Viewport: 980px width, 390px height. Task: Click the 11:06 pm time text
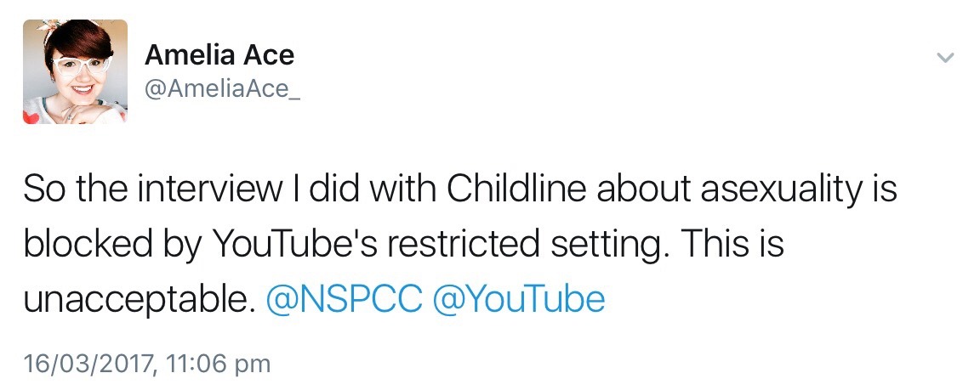tap(219, 365)
